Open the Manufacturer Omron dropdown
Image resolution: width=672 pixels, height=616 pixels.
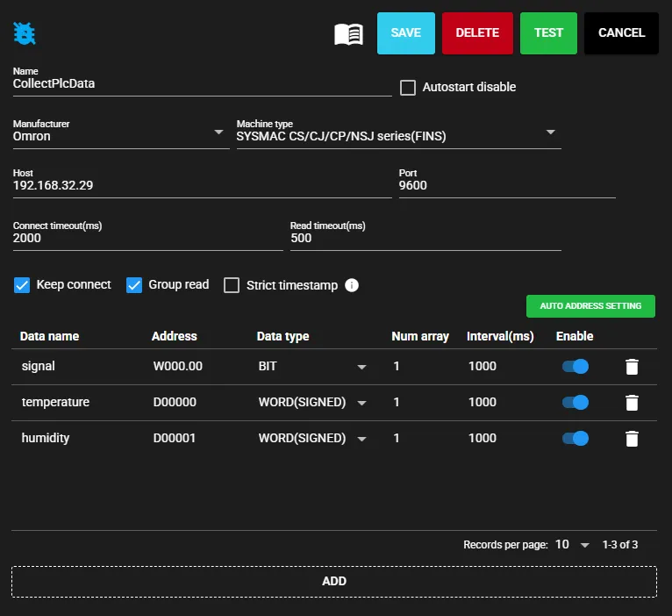(x=121, y=134)
